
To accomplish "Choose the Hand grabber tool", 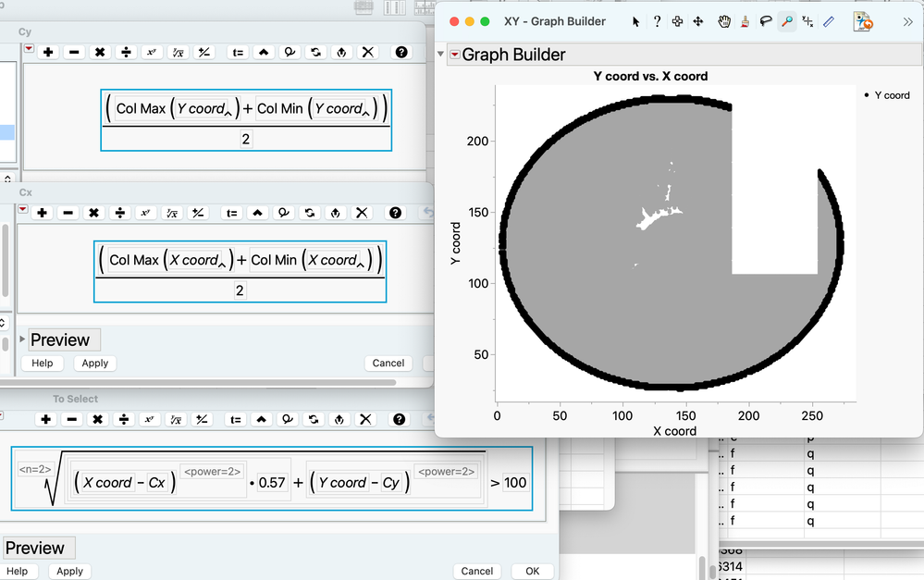I will tap(724, 22).
